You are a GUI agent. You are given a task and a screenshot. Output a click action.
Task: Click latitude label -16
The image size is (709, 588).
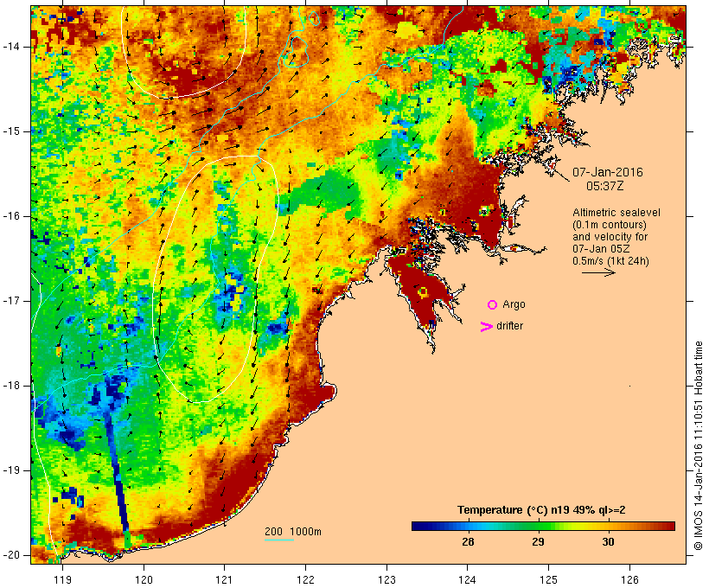(x=11, y=216)
